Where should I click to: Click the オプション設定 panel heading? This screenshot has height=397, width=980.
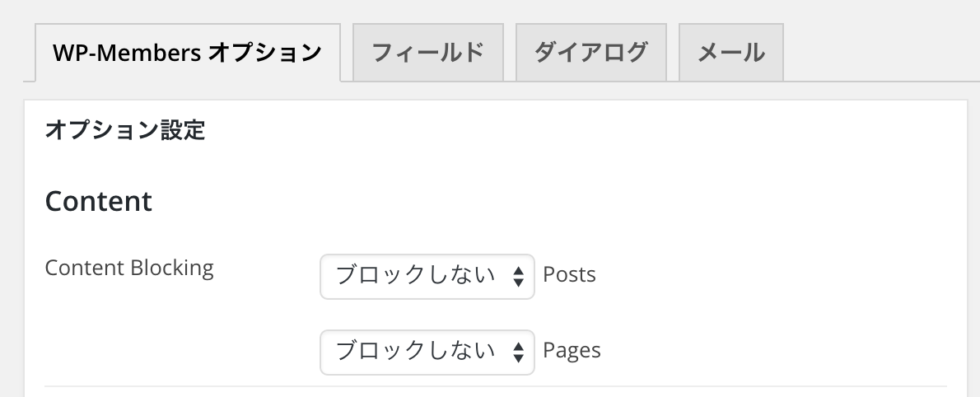125,130
